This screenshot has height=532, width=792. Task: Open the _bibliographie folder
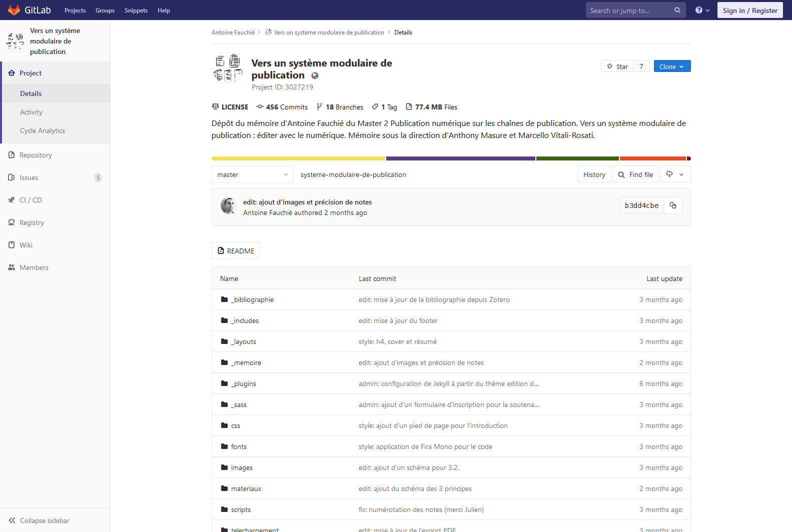pos(252,300)
